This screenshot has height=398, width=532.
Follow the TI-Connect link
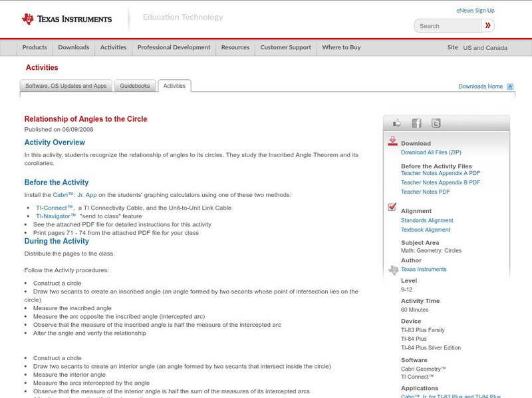[x=55, y=208]
